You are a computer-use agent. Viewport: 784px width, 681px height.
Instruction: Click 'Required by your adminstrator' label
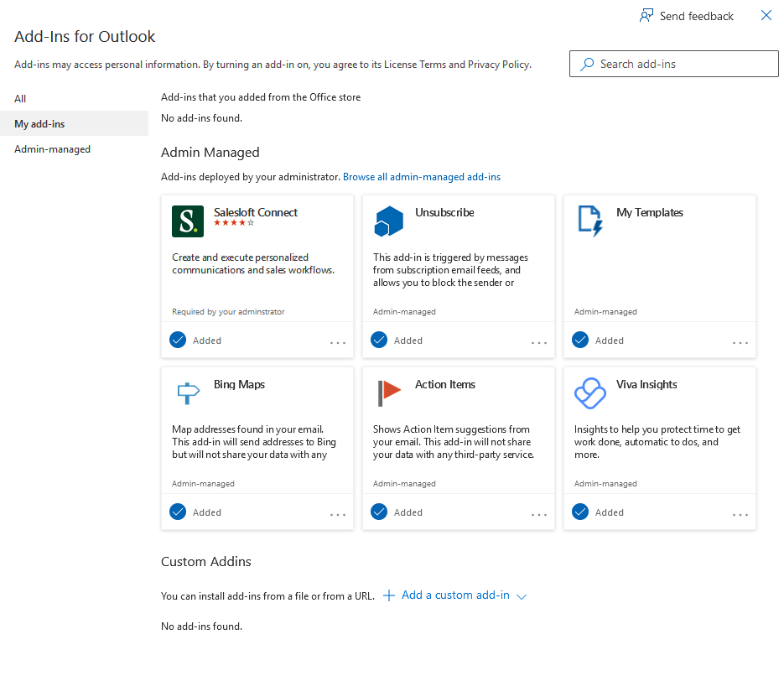228,311
